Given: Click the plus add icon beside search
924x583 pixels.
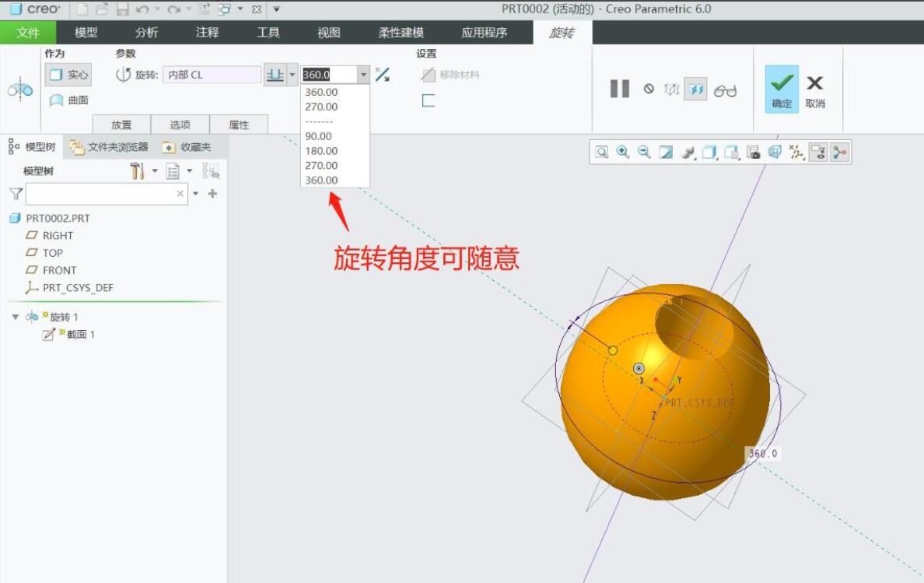Looking at the screenshot, I should tap(213, 193).
